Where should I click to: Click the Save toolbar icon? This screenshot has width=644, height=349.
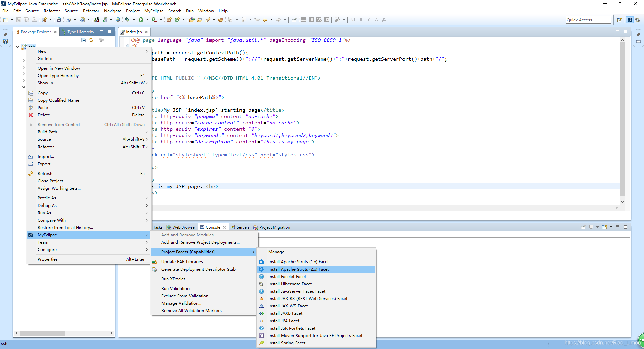[19, 20]
